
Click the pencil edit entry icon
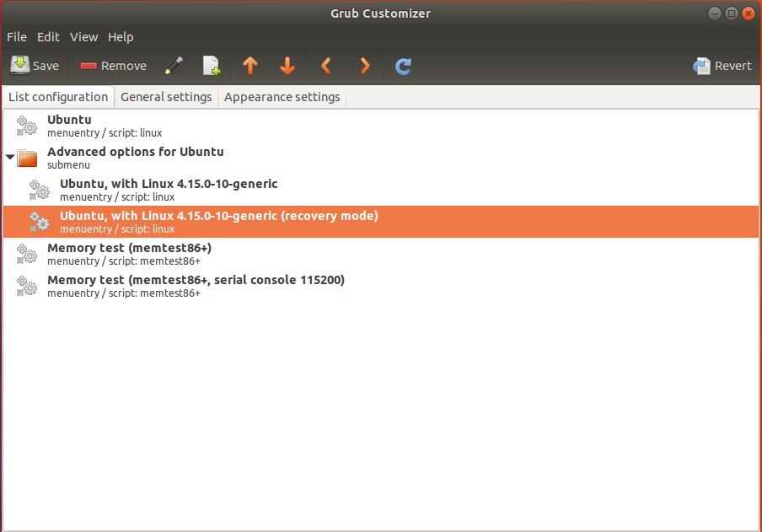(x=174, y=66)
